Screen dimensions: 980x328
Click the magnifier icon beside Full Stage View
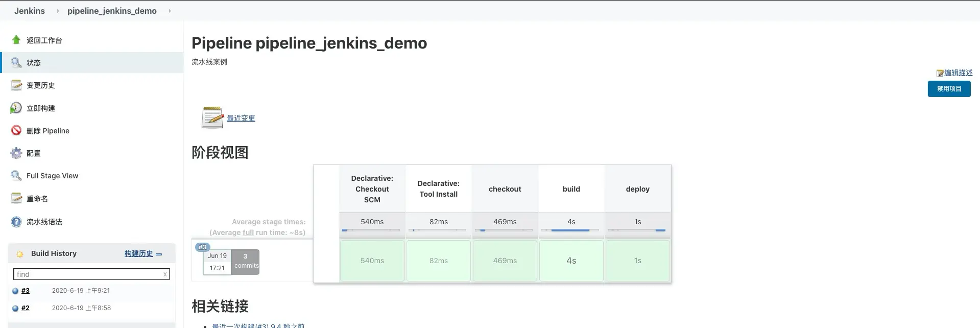click(x=16, y=175)
